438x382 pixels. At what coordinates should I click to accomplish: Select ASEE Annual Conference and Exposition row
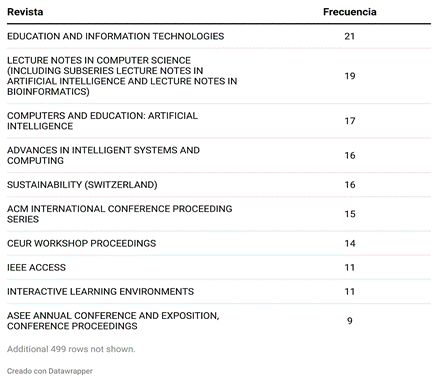click(219, 321)
